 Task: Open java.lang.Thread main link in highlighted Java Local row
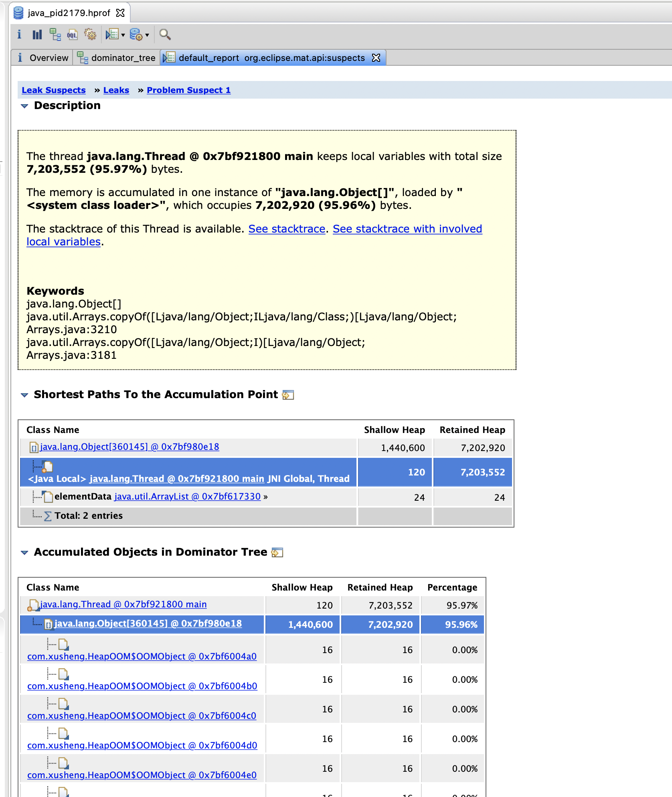point(177,479)
